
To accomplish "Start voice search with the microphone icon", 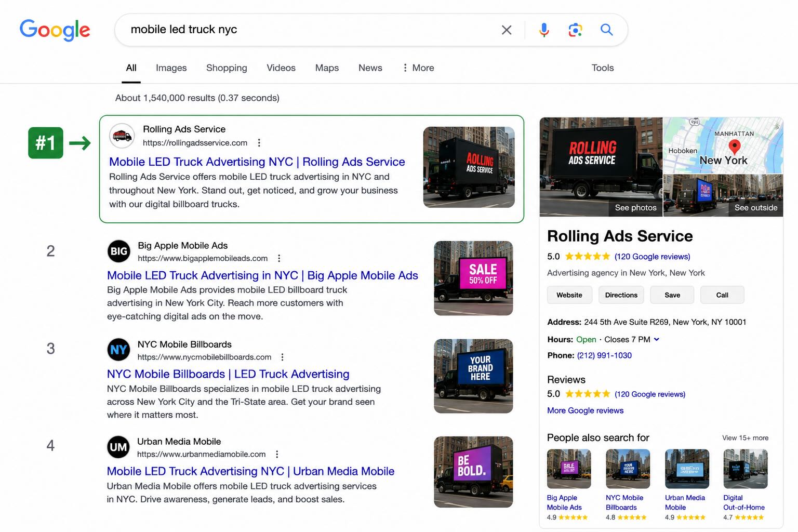I will pos(544,30).
